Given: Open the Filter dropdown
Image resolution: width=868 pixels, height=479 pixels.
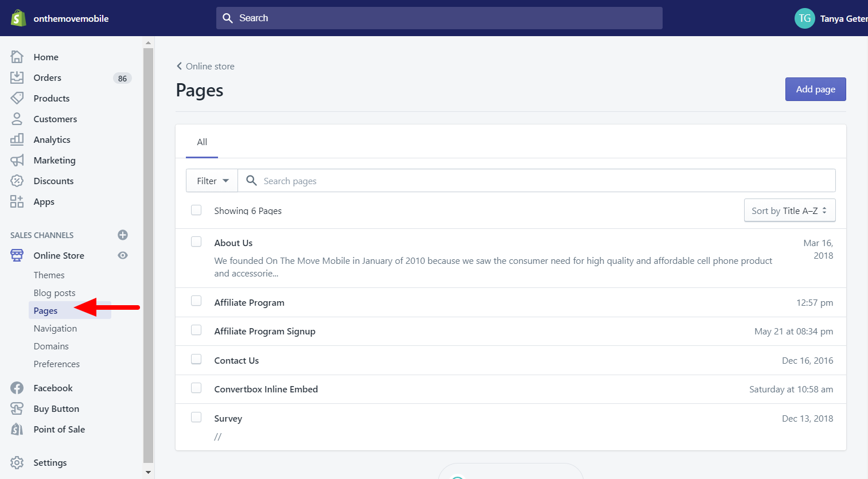Looking at the screenshot, I should click(x=212, y=181).
